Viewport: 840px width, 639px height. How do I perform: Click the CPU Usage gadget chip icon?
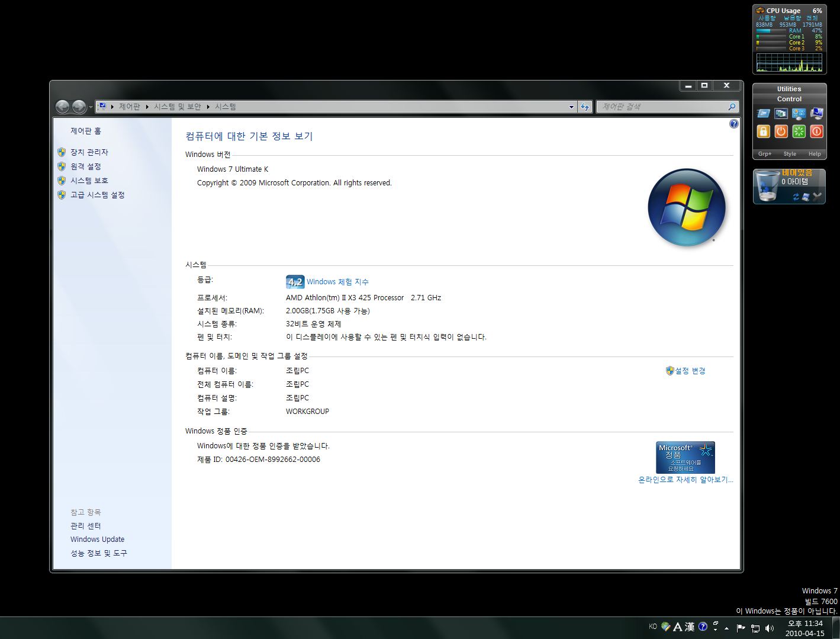pos(761,11)
